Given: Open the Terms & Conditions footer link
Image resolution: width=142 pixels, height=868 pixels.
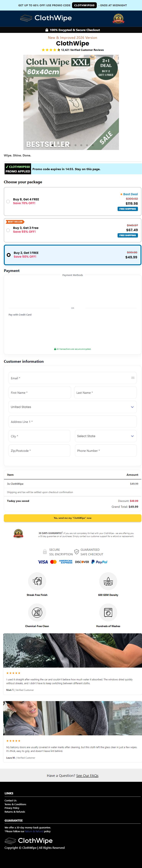Looking at the screenshot, I should [15, 804].
